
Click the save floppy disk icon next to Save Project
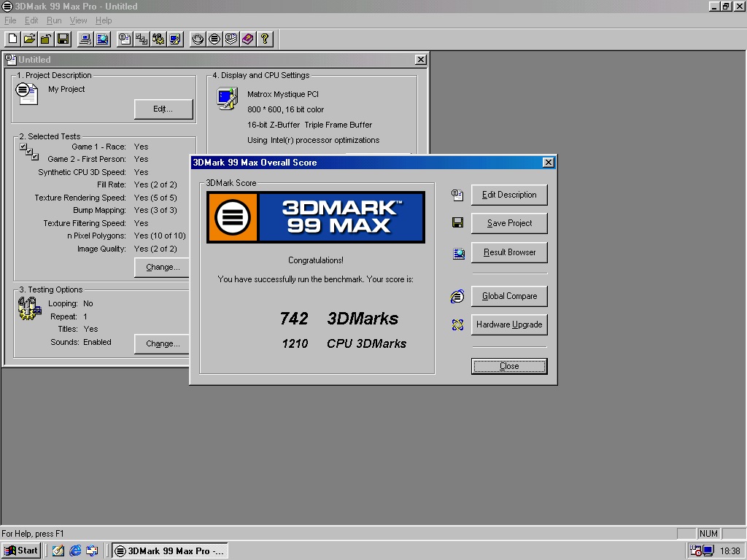point(457,223)
